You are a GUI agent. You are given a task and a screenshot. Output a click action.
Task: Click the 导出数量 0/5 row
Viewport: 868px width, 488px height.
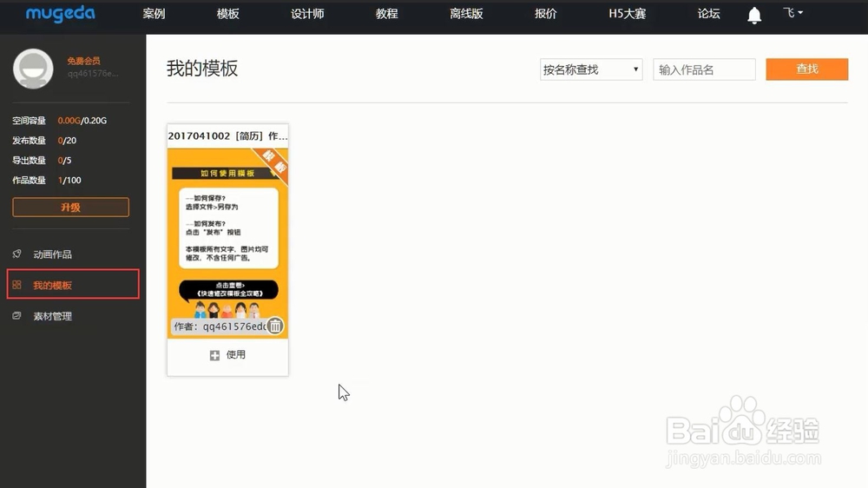[42, 161]
